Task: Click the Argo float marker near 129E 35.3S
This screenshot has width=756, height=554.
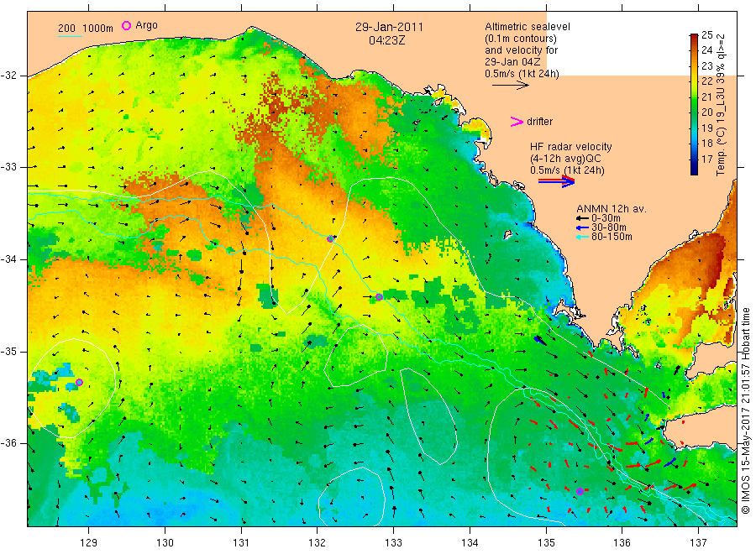Action: click(80, 383)
